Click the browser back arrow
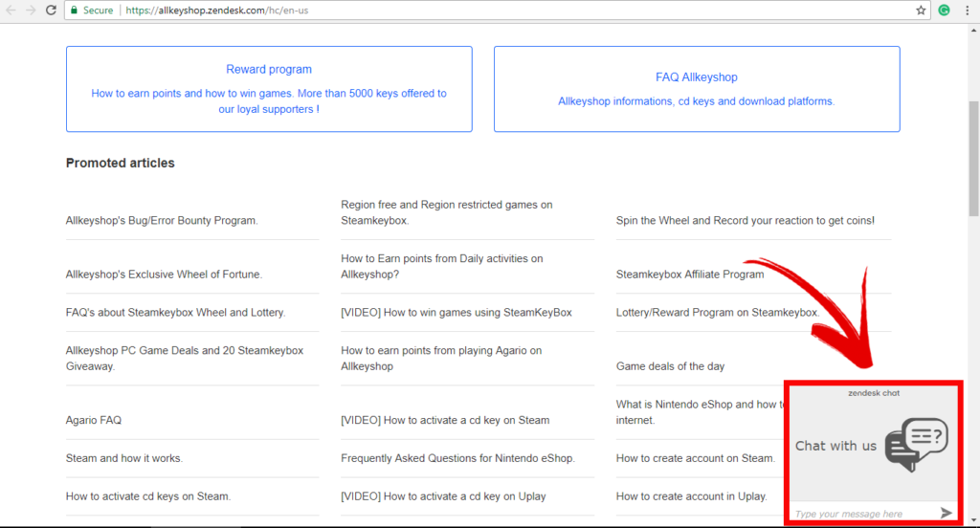The width and height of the screenshot is (980, 528). point(11,10)
